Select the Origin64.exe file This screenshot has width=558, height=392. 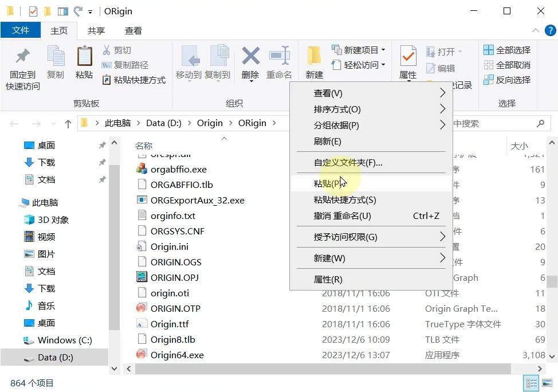[x=177, y=355]
